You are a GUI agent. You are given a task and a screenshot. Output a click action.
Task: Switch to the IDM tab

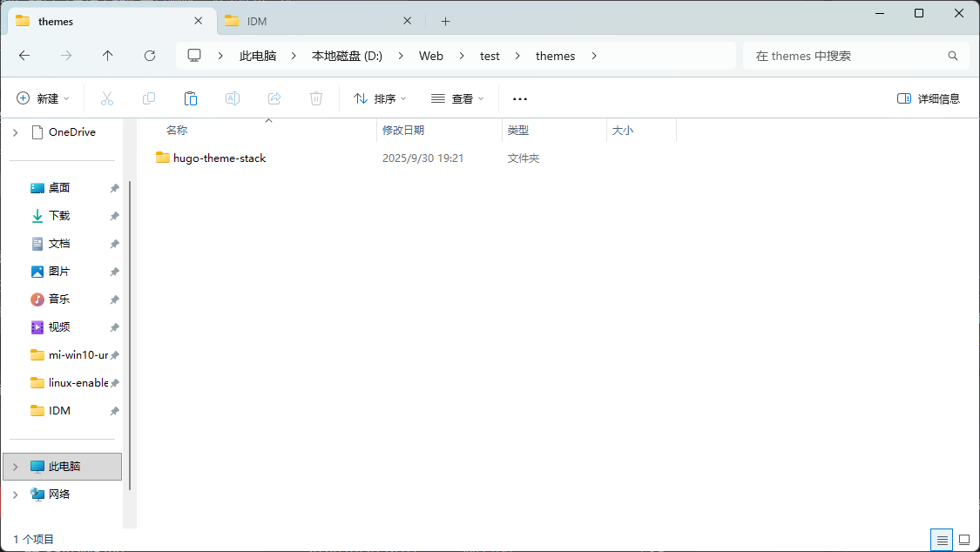click(314, 21)
